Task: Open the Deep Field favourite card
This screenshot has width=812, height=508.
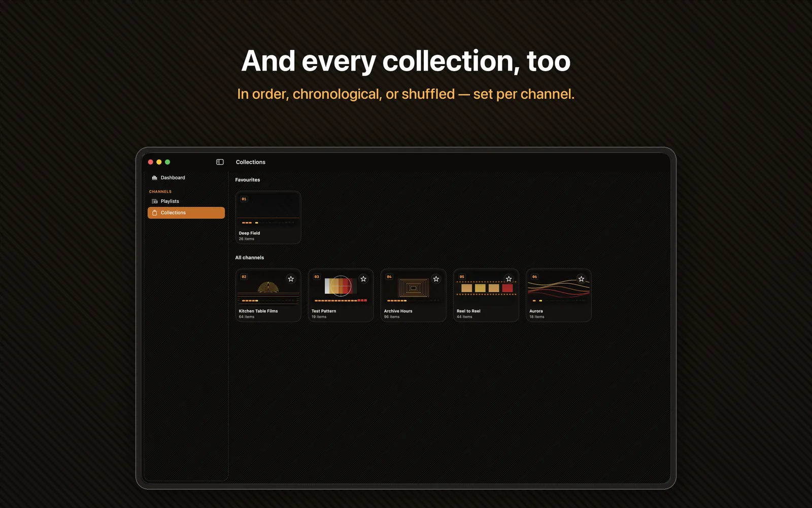Action: point(268,217)
